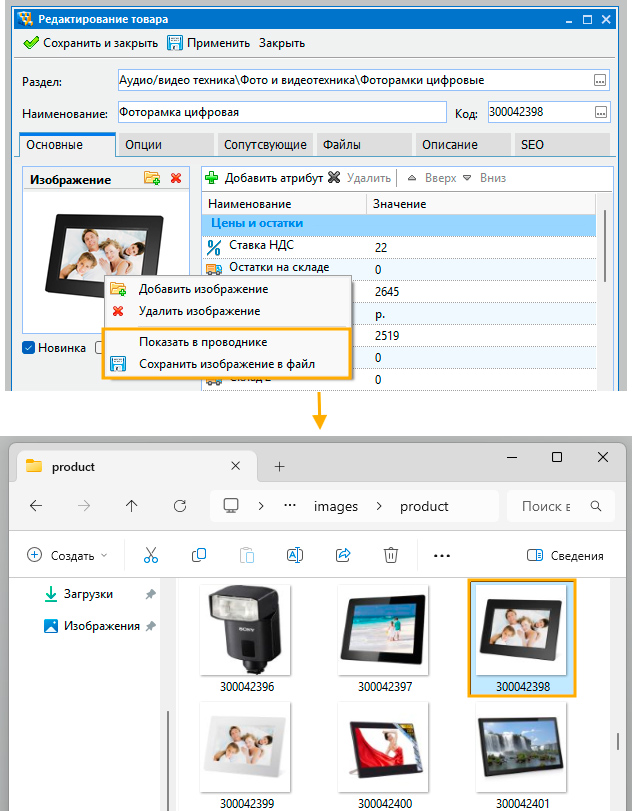The image size is (632, 811).
Task: Click the value 2645 in the table
Action: pyautogui.click(x=387, y=292)
